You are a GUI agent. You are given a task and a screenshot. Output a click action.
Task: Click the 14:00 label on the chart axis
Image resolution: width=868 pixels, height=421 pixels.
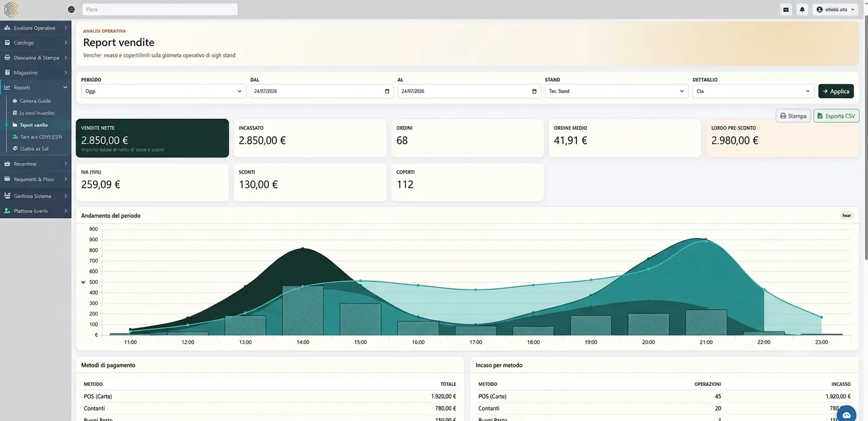coord(303,342)
